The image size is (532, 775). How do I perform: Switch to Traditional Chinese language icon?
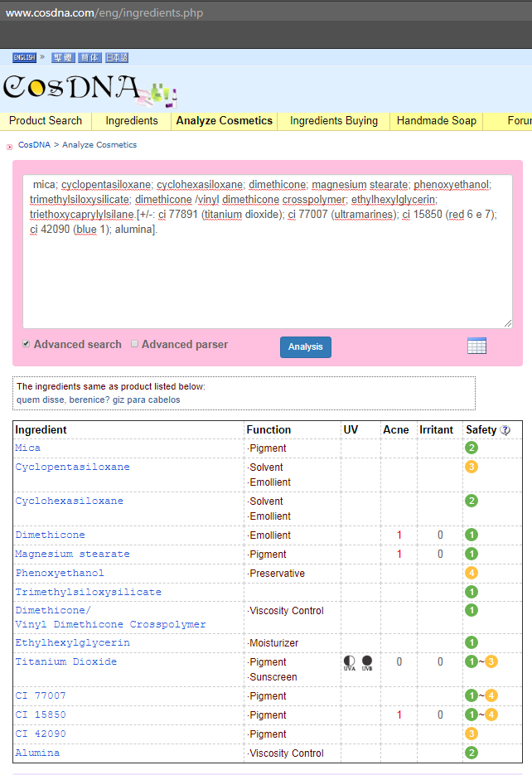[63, 57]
